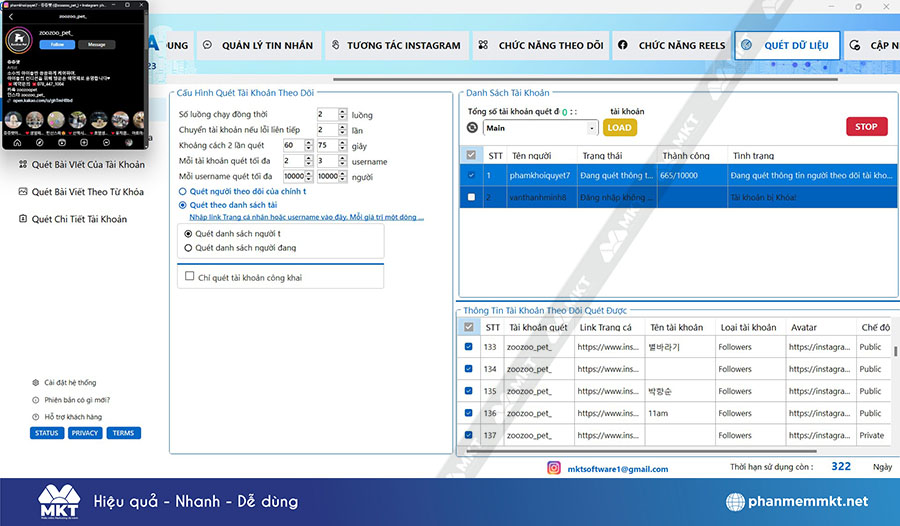Switch to QUẢN LÝ TIN NHẮN tab
Viewport: 900px width, 526px height.
coord(258,45)
